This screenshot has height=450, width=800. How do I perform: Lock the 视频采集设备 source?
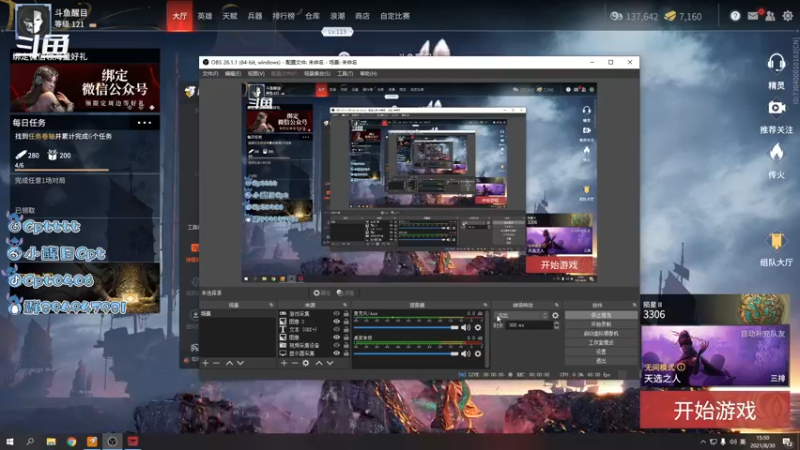point(346,345)
